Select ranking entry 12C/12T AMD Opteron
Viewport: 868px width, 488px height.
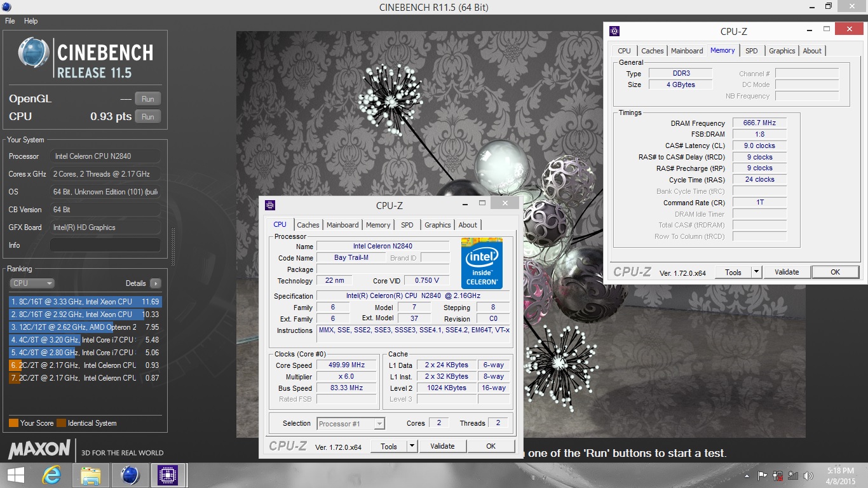pyautogui.click(x=85, y=327)
